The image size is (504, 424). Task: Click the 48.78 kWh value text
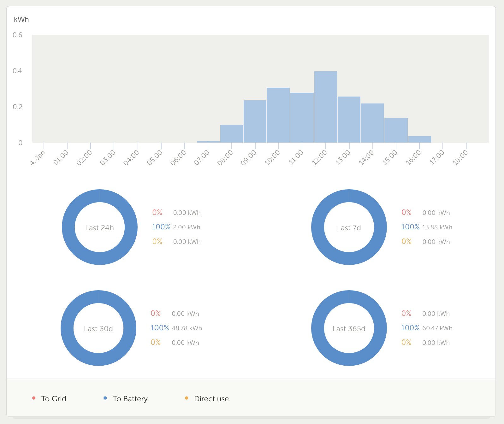point(187,328)
